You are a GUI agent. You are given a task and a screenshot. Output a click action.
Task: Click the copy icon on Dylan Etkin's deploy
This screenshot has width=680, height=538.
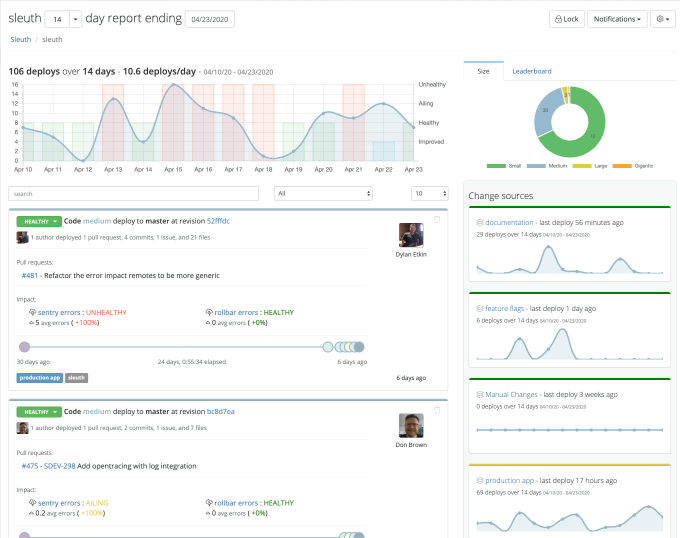pyautogui.click(x=436, y=219)
